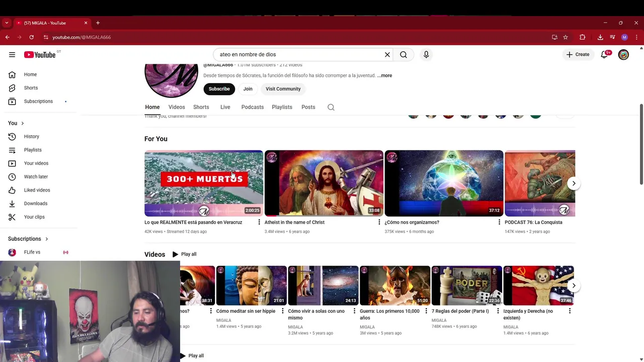The width and height of the screenshot is (644, 362).
Task: Open Cómo vivir a solas video title
Action: coord(316,314)
